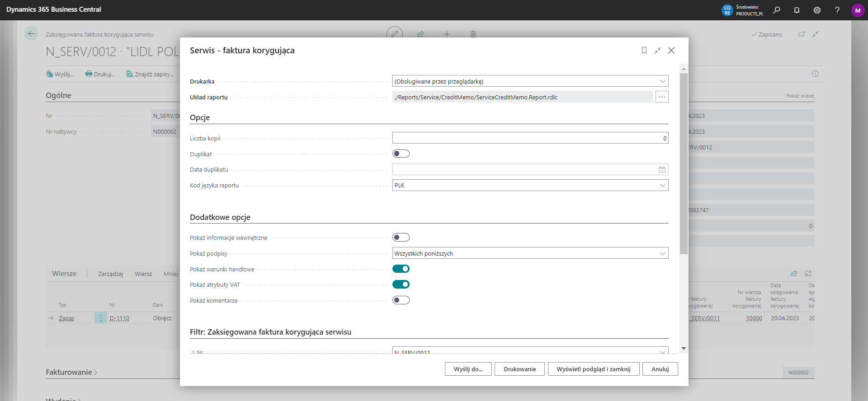Click the dialog scrollbar down arrow
This screenshot has height=401, width=868.
(x=684, y=349)
